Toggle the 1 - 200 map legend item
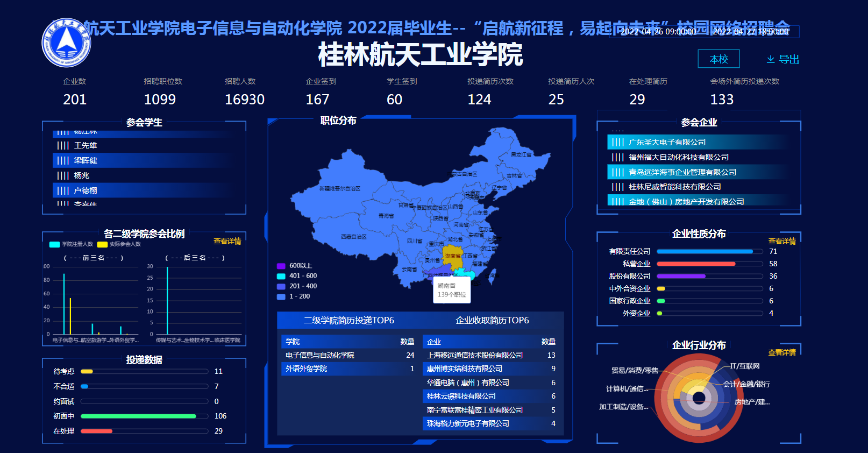Screen dimensions: 868x453 pos(281,296)
